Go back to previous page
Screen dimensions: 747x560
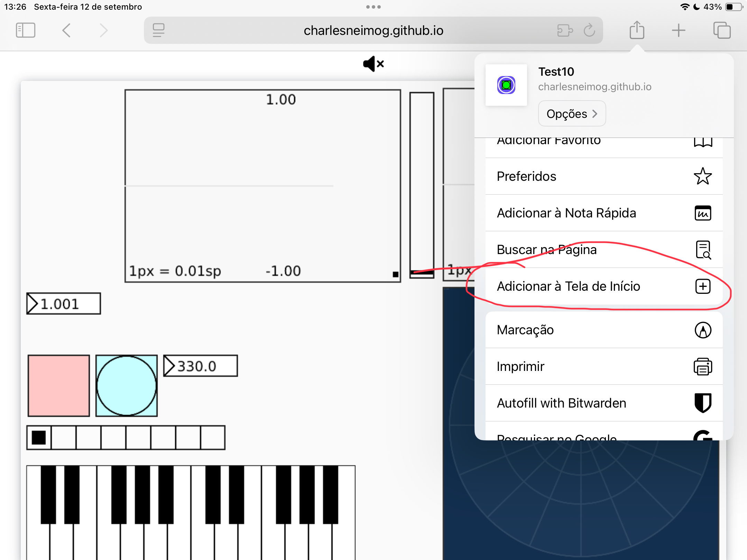(x=66, y=30)
